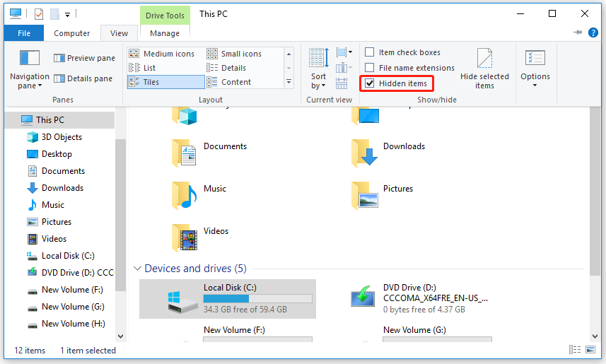Expand the Layout gallery more arrow
This screenshot has height=364, width=606.
(x=289, y=83)
